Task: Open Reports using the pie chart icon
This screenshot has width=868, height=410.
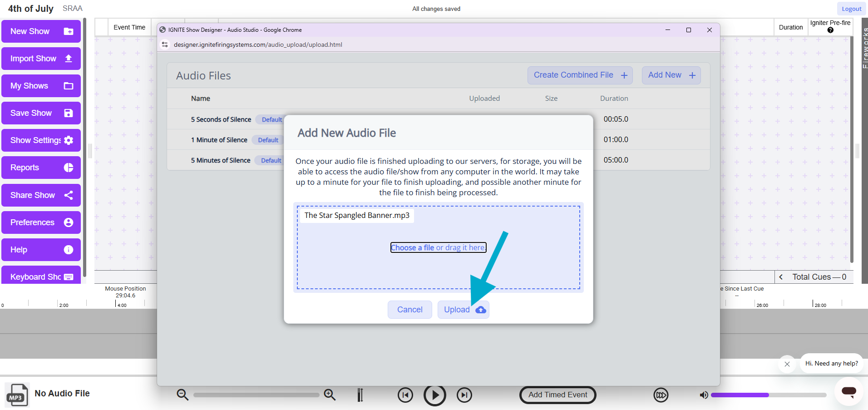Action: pos(69,168)
